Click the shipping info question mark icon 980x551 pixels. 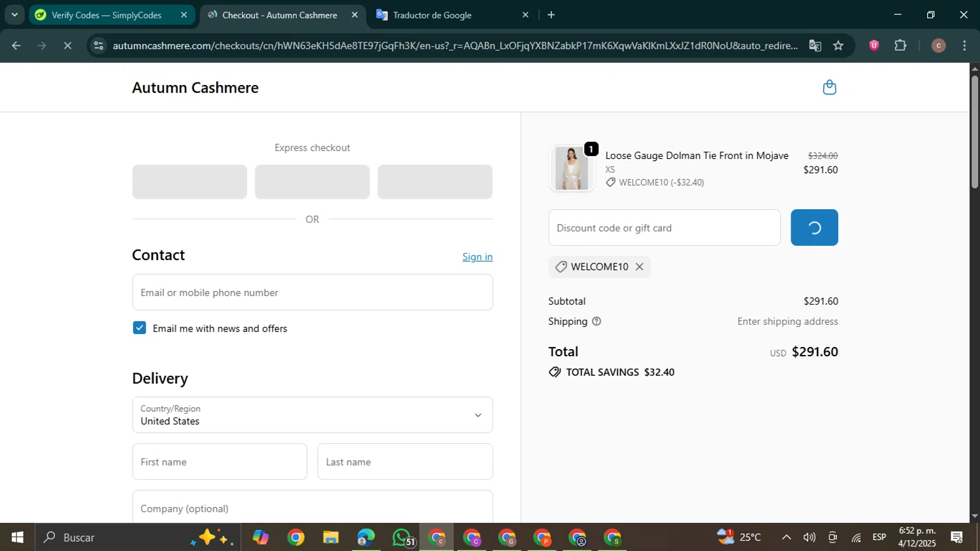[x=596, y=322]
